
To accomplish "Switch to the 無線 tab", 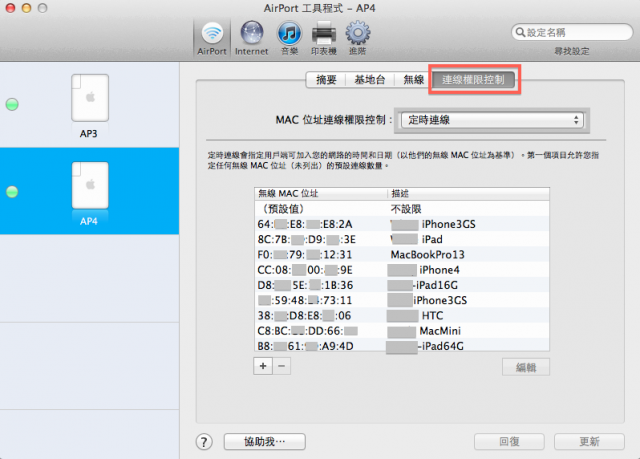I will [413, 80].
